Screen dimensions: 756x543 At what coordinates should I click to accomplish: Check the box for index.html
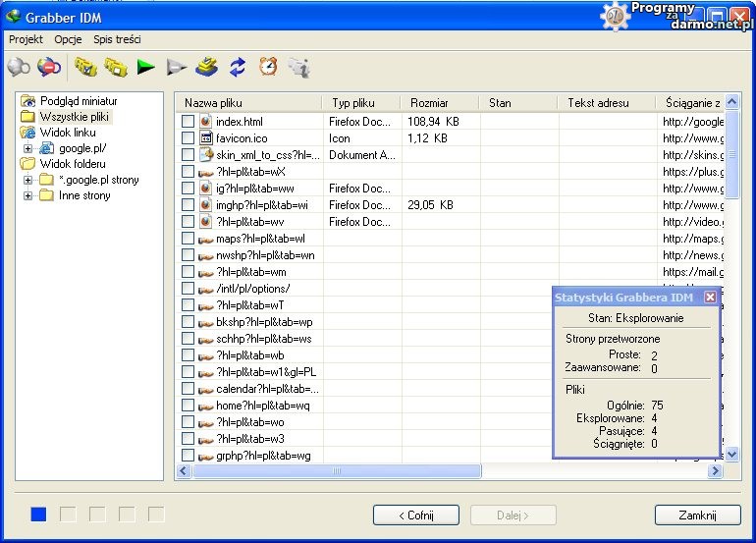188,122
